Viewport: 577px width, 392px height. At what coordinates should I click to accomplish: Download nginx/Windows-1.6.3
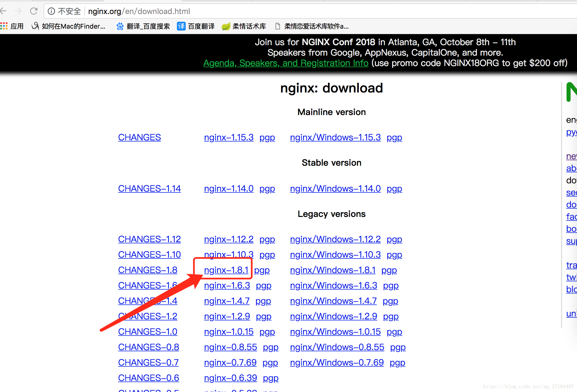[334, 285]
